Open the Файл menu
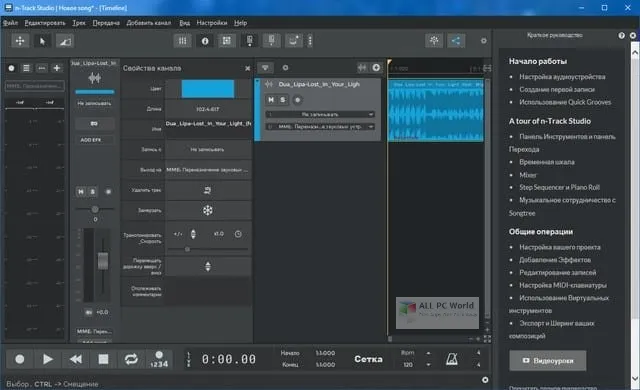 tap(10, 23)
